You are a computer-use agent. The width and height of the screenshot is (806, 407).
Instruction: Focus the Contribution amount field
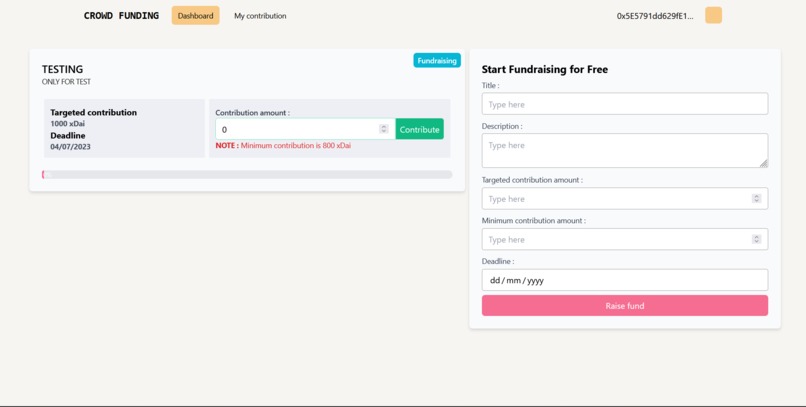click(x=305, y=129)
